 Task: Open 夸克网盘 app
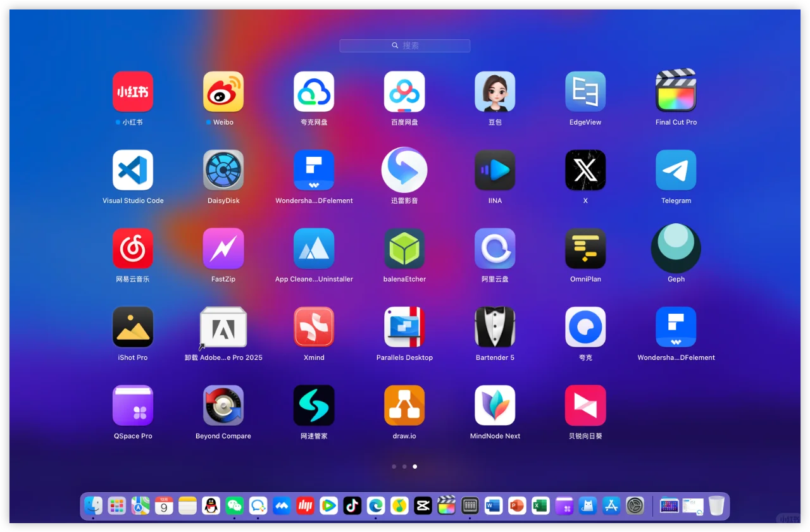314,92
